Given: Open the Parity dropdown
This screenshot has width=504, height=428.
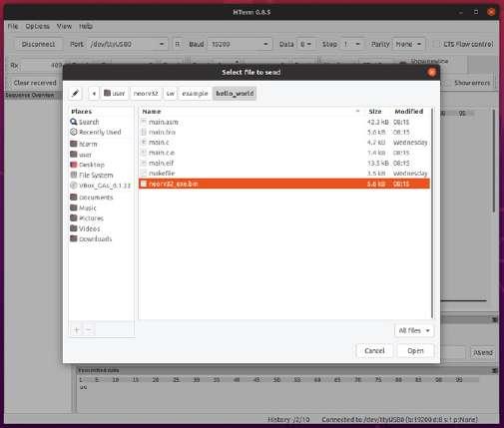Looking at the screenshot, I should (409, 44).
